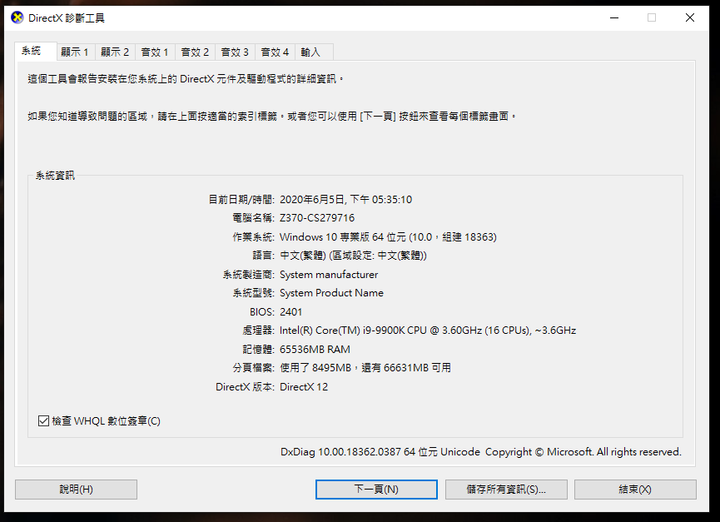Click the 處理器: label
The height and width of the screenshot is (522, 720).
click(x=259, y=331)
